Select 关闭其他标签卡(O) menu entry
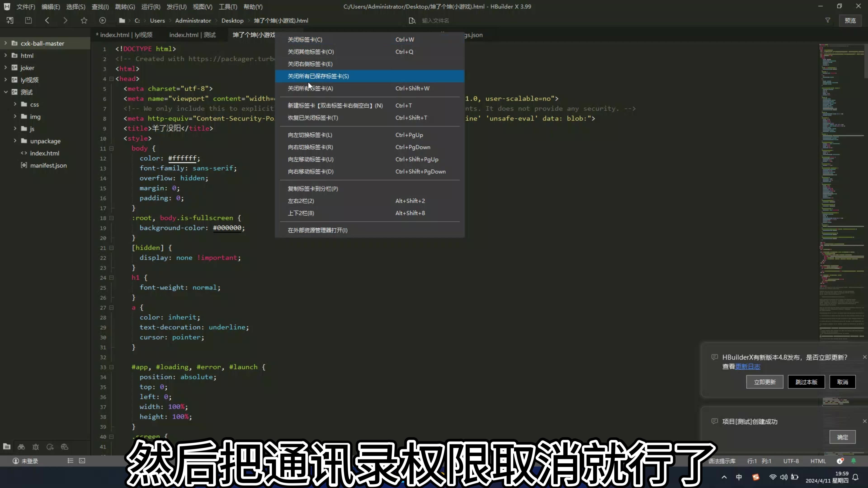Image resolution: width=868 pixels, height=488 pixels. coord(370,52)
